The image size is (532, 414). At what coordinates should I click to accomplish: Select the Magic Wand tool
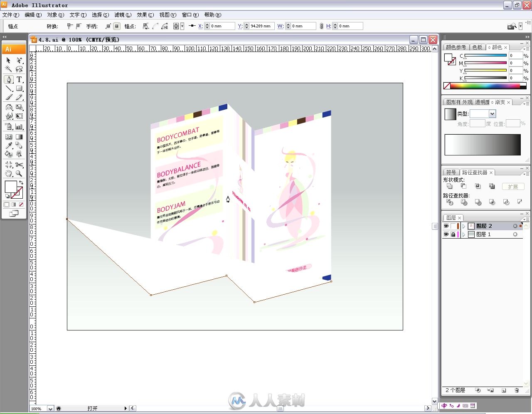9,69
